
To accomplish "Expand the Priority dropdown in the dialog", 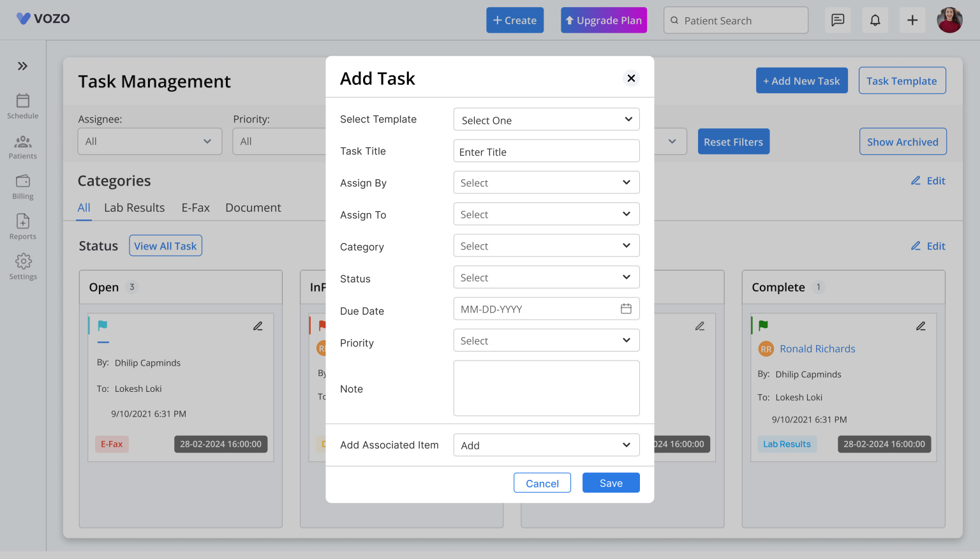I will coord(546,340).
